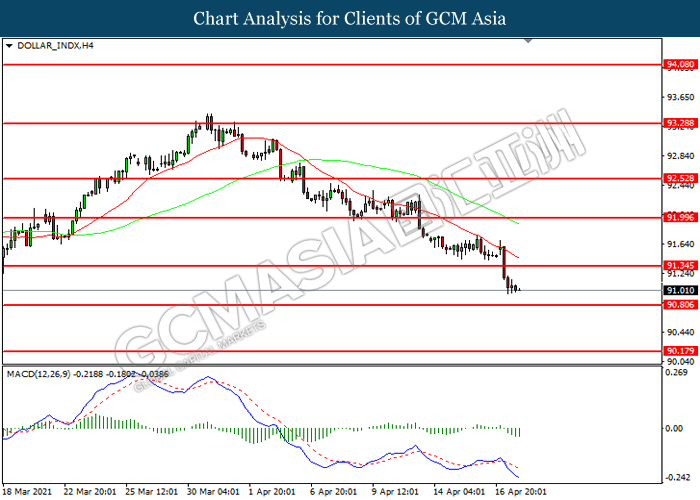The height and width of the screenshot is (500, 700).
Task: Click the MACD zero level 0.00 label
Action: pos(674,429)
